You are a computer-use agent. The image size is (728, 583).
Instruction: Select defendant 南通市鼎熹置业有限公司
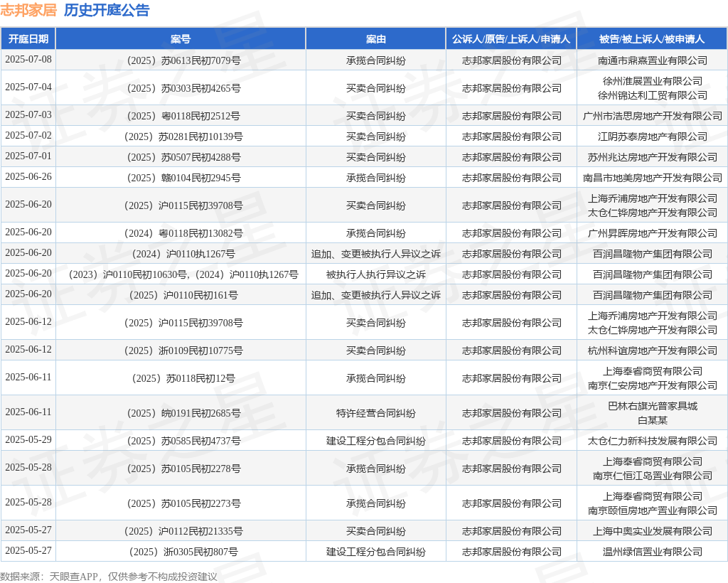(653, 60)
